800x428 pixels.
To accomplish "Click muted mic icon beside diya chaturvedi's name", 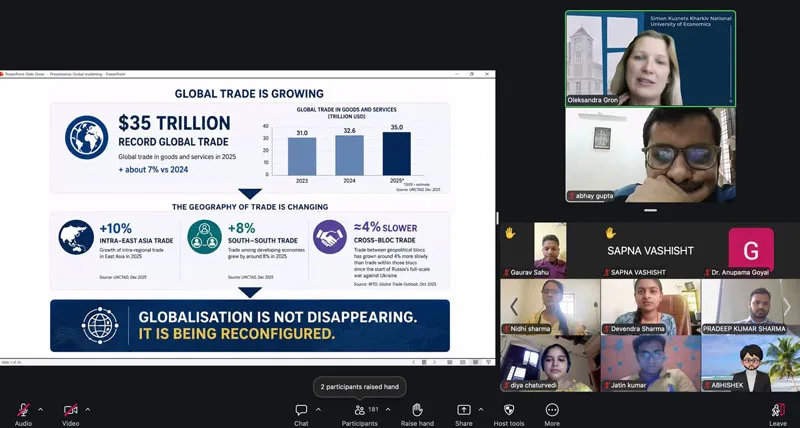I will pyautogui.click(x=507, y=386).
